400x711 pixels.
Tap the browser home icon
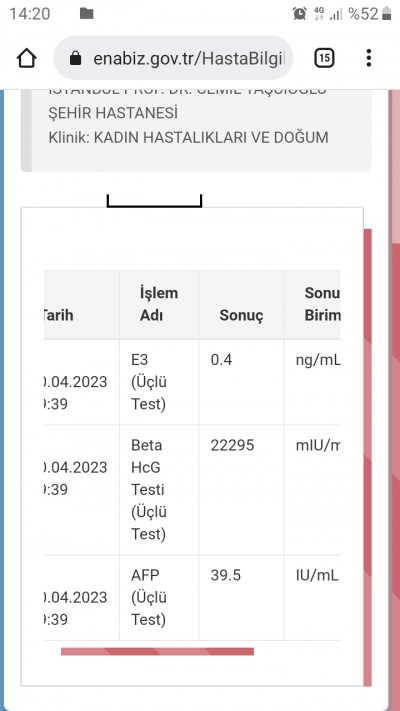click(26, 58)
